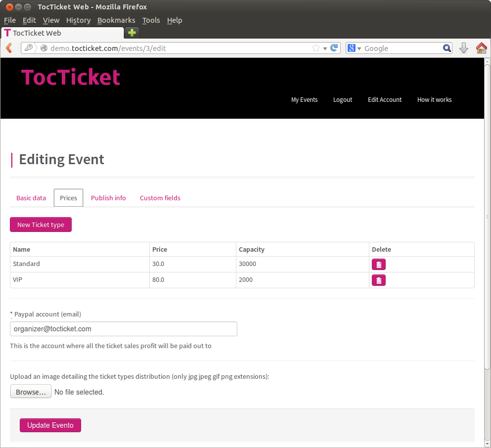Viewport: 491px width, 448px height.
Task: Focus the Paypal account email field
Action: 124,329
